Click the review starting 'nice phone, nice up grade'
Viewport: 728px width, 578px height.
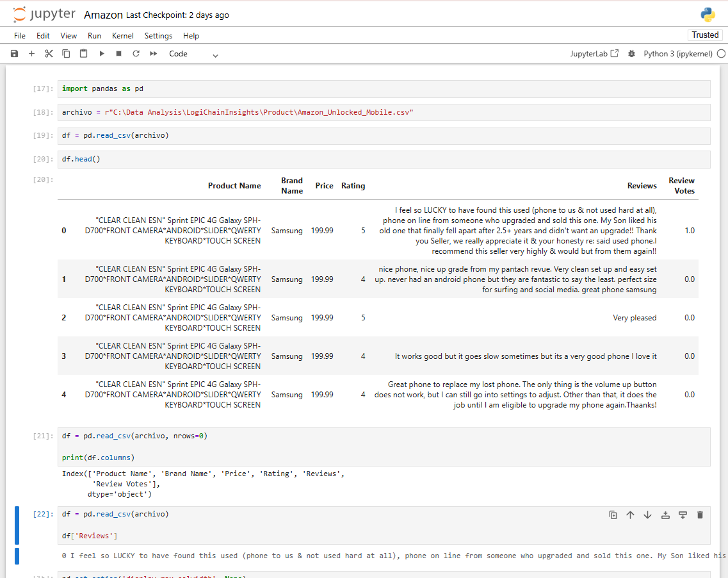[515, 279]
